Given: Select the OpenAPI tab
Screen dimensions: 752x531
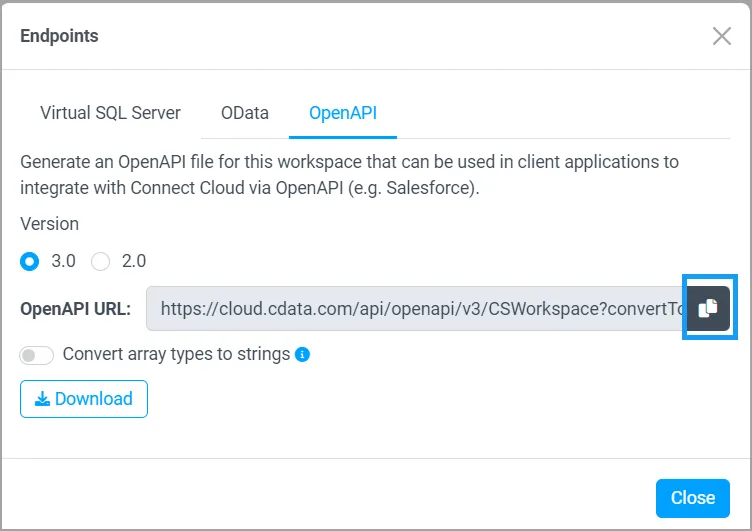Looking at the screenshot, I should click(343, 113).
